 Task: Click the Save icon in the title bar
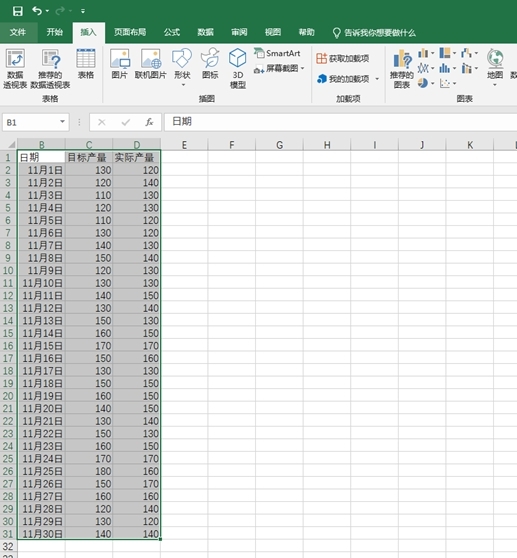tap(17, 11)
